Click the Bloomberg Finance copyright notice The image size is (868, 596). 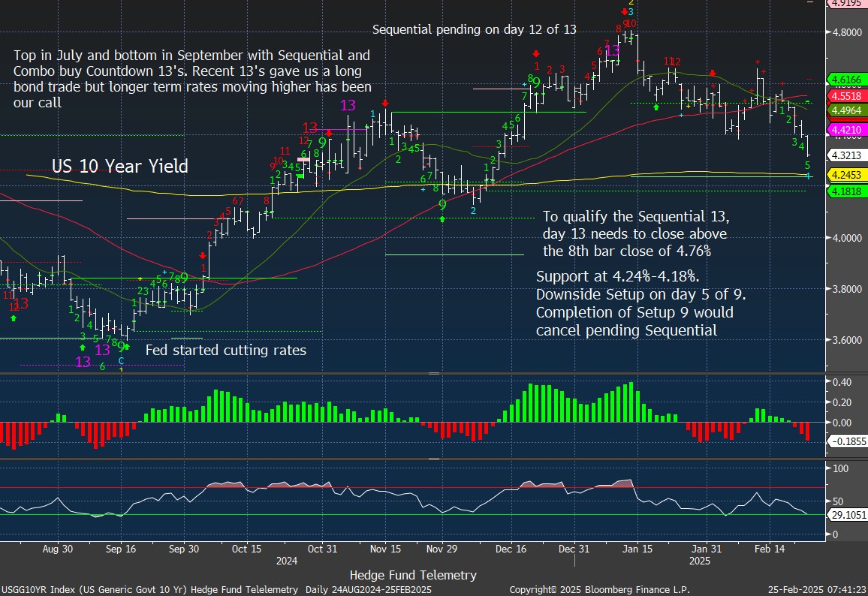599,590
